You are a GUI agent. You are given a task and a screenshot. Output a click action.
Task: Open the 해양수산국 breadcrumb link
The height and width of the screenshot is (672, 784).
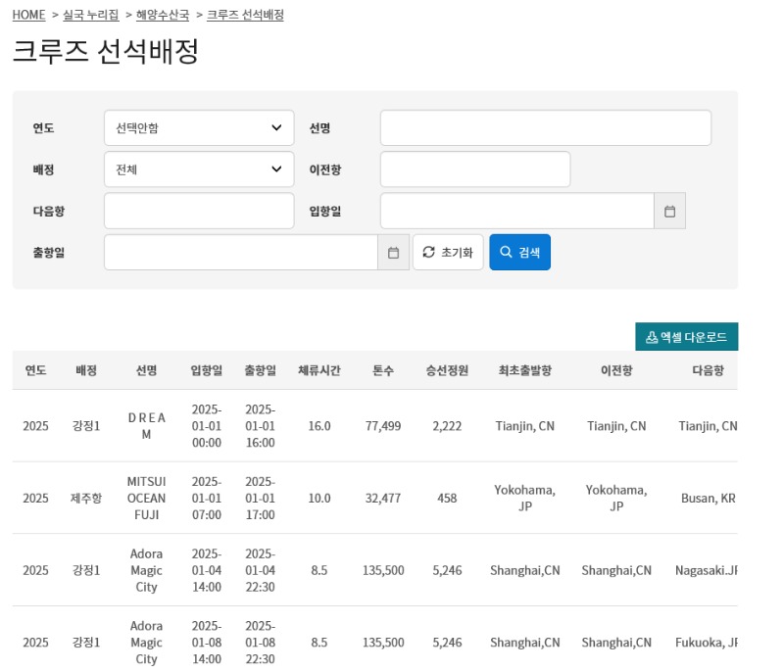click(163, 15)
